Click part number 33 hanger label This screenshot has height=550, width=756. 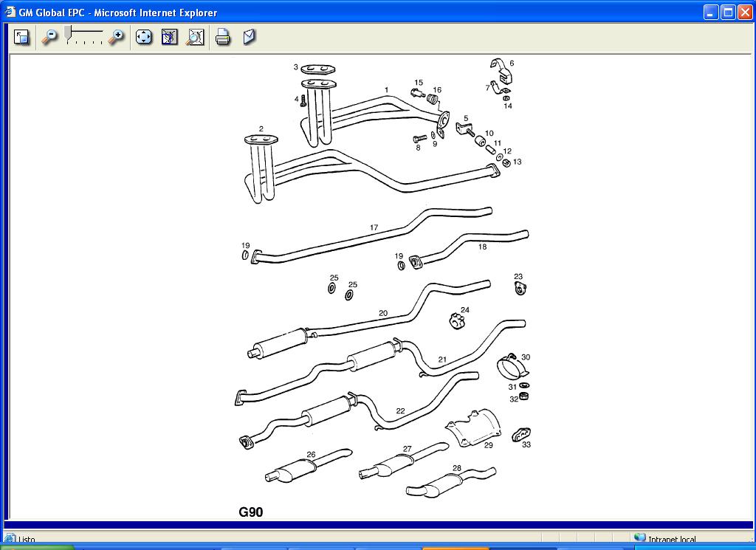pyautogui.click(x=526, y=445)
